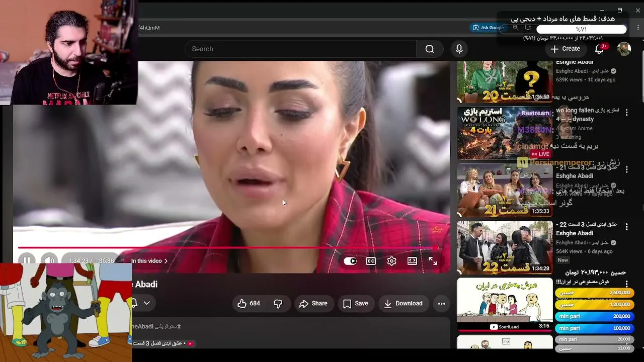Image resolution: width=644 pixels, height=362 pixels.
Task: Click the "Alirezam Anime" channel name
Action: click(574, 128)
